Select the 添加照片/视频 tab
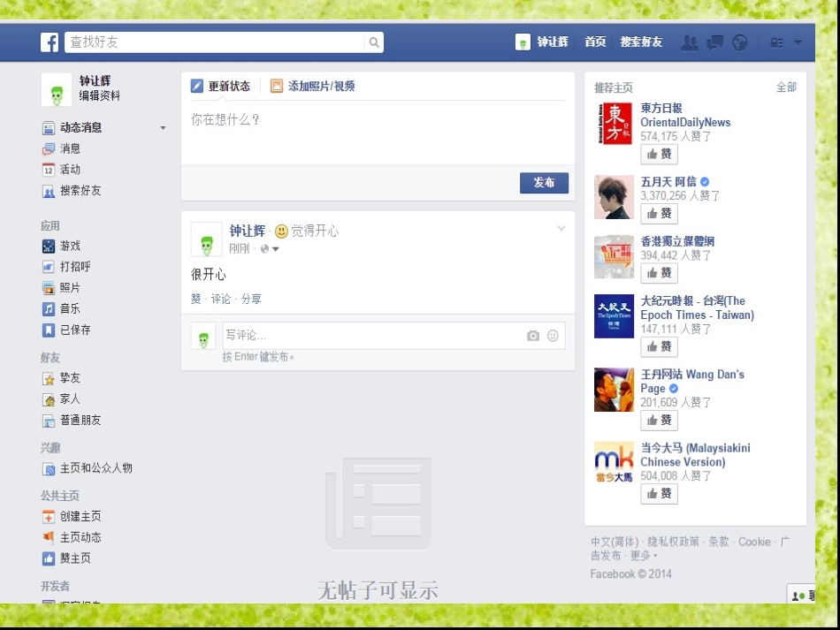The height and width of the screenshot is (630, 840). 313,87
